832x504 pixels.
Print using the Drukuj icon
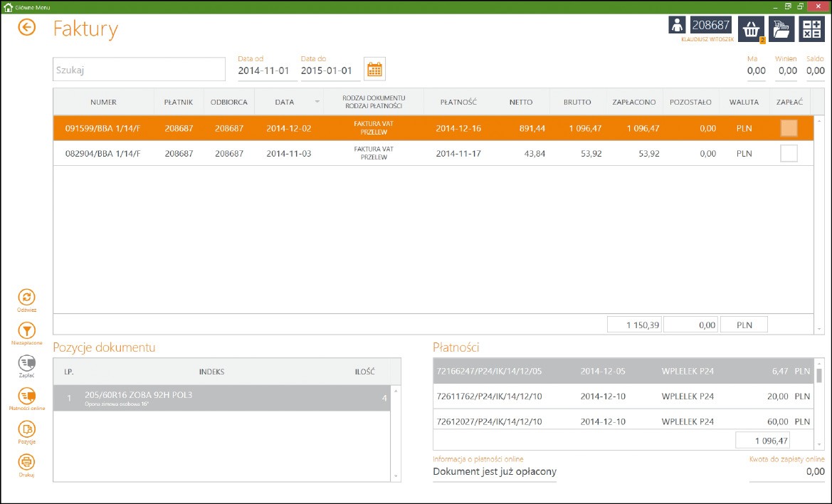(x=26, y=461)
